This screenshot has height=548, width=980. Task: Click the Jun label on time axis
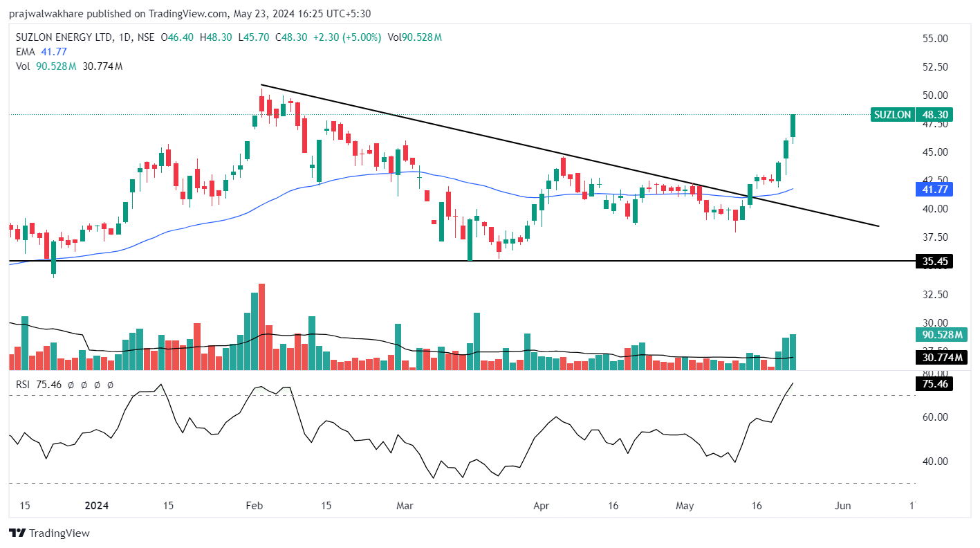(842, 506)
